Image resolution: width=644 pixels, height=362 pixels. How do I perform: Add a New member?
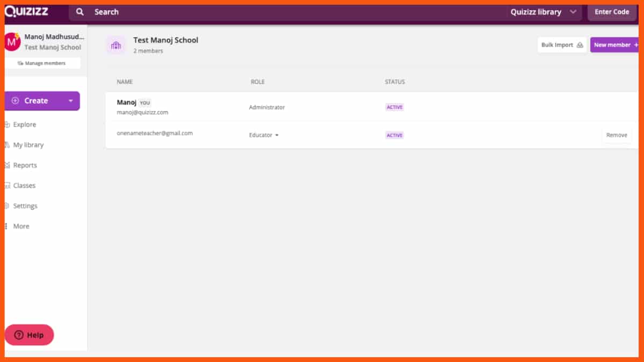(x=615, y=45)
